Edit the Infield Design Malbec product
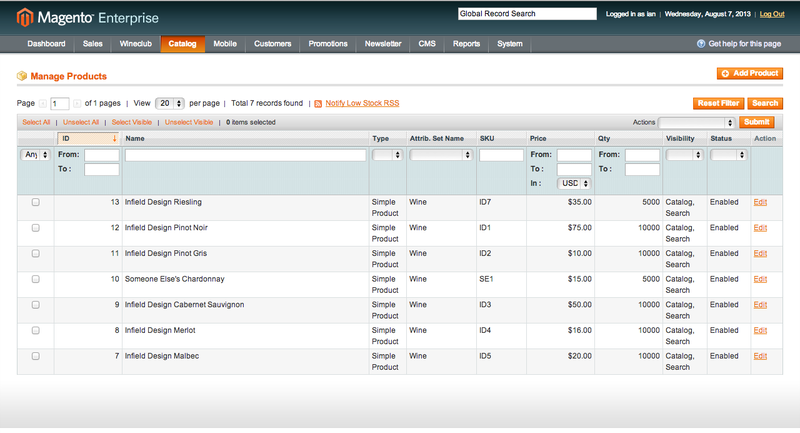This screenshot has height=433, width=800. (760, 356)
